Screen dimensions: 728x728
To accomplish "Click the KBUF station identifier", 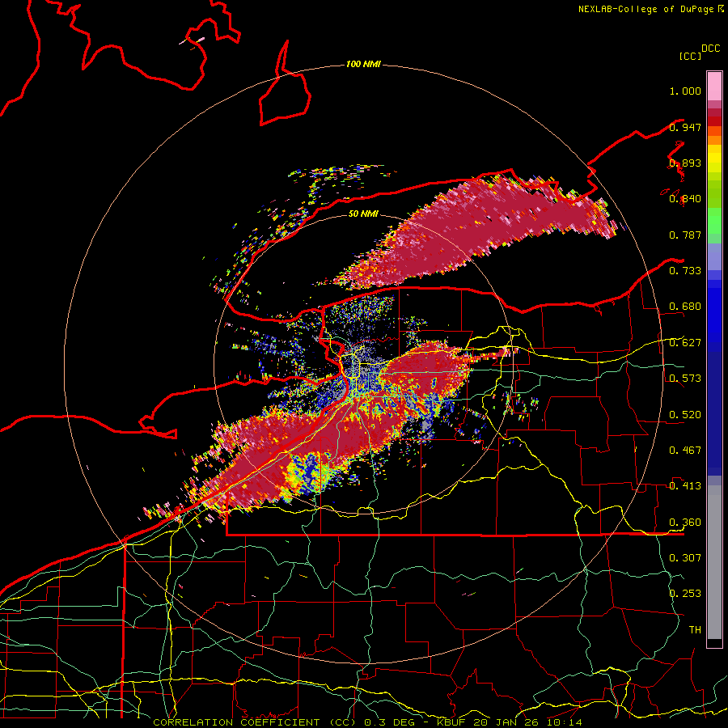I will pyautogui.click(x=451, y=722).
